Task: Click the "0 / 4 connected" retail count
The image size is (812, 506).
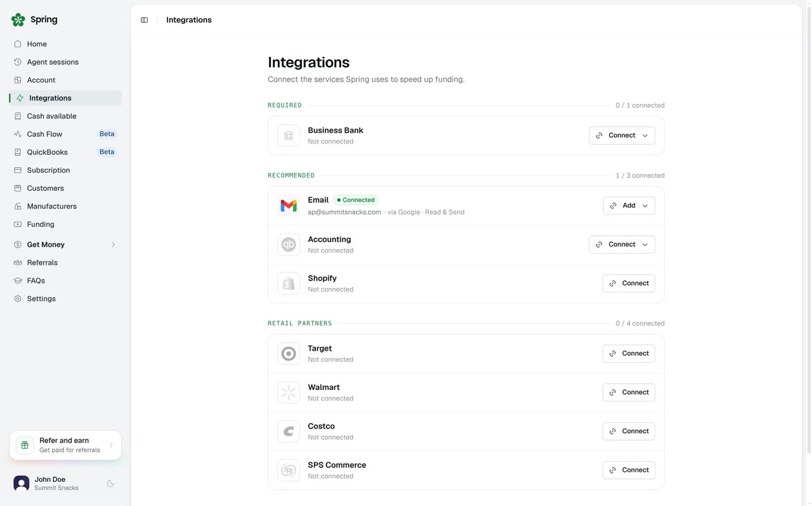Action: (x=640, y=323)
